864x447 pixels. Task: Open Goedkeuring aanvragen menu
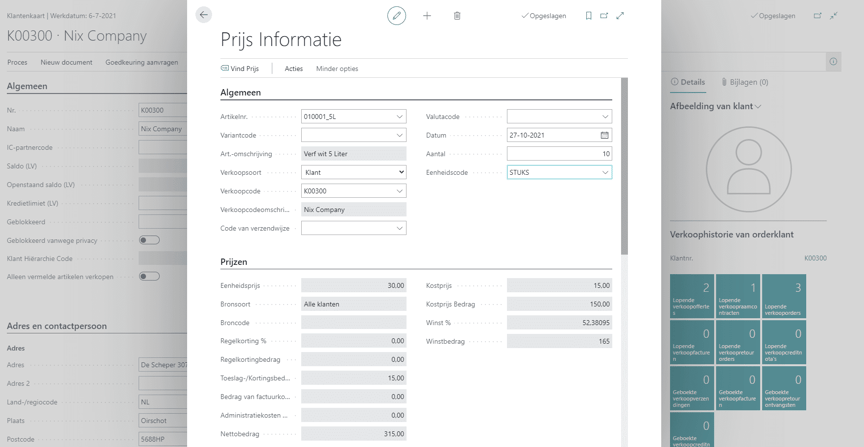(142, 62)
